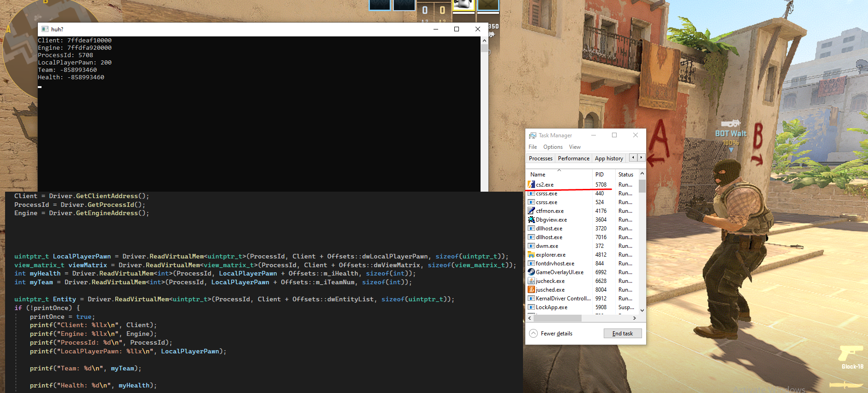Click the 'Client: 7ffdeaf10000' console output line
Viewport: 868px width, 393px height.
(75, 41)
